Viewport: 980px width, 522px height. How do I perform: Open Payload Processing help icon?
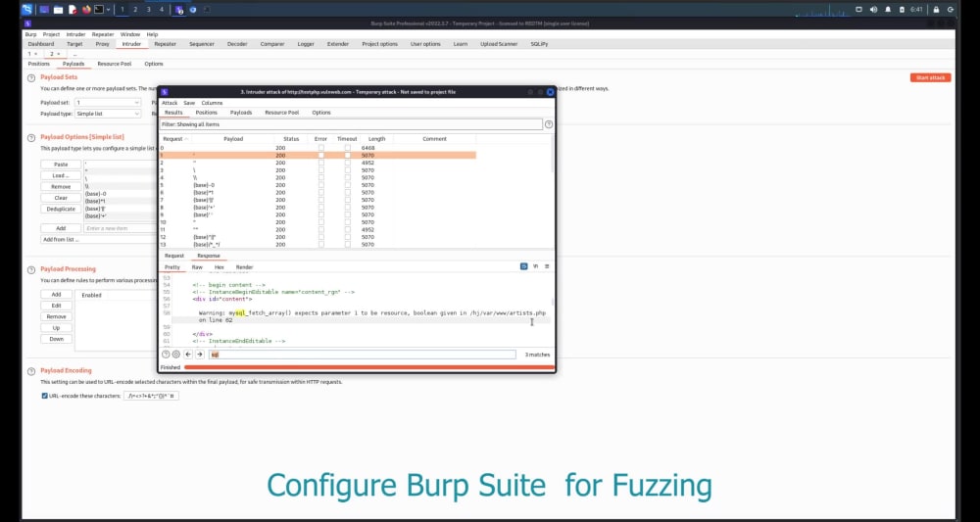31,269
